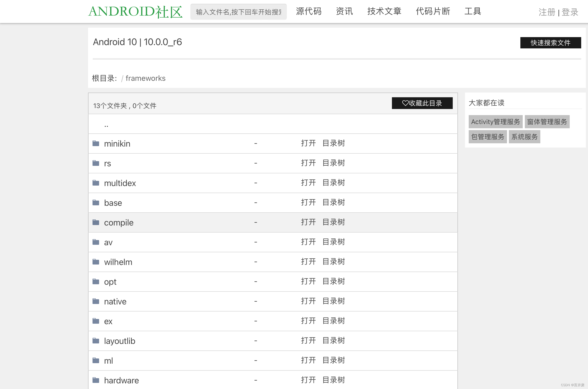The width and height of the screenshot is (588, 389).
Task: Open the 工具 menu
Action: 473,11
